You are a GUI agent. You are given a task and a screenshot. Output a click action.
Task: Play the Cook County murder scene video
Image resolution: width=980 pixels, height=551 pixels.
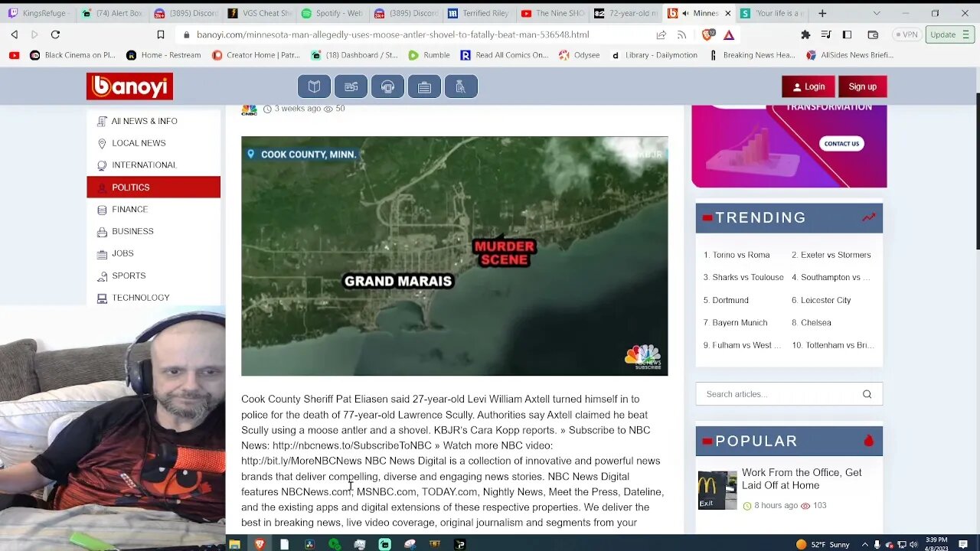pos(454,256)
